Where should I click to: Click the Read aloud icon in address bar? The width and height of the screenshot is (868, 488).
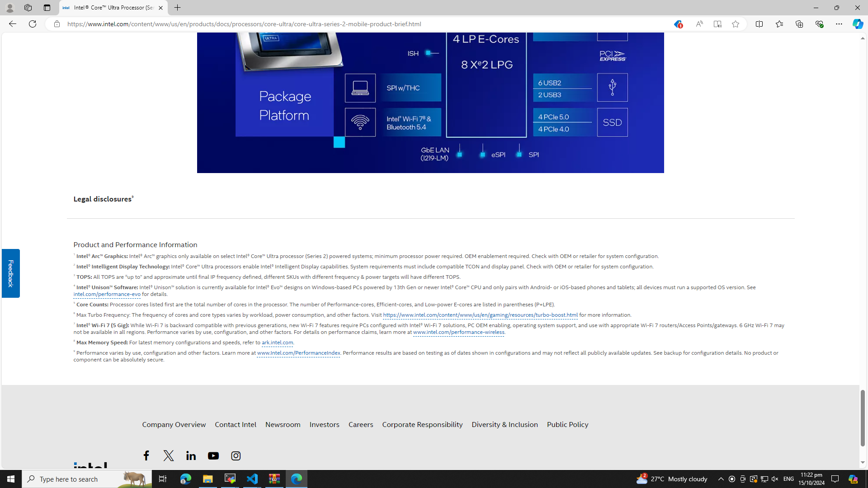[x=699, y=24]
